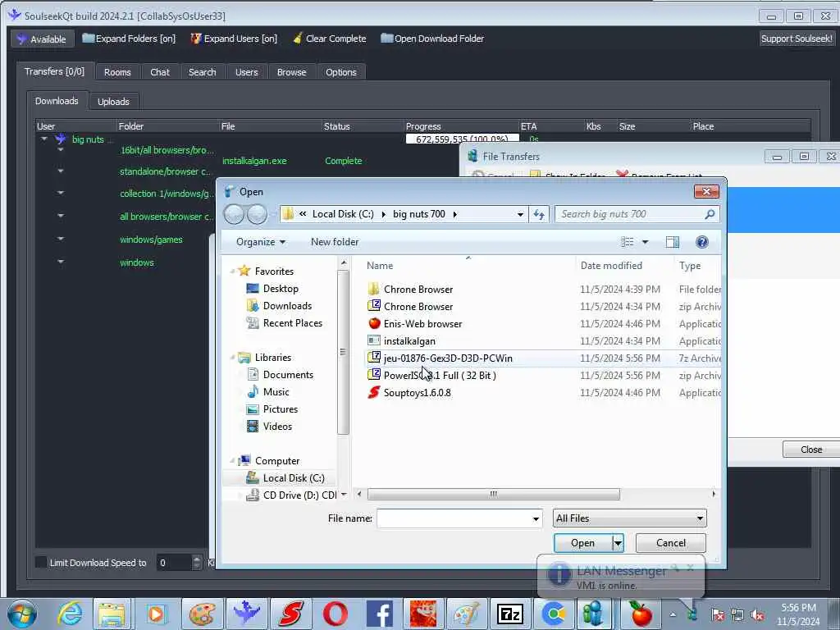This screenshot has height=630, width=840.
Task: Click Close in File Transfers window
Action: 811,450
